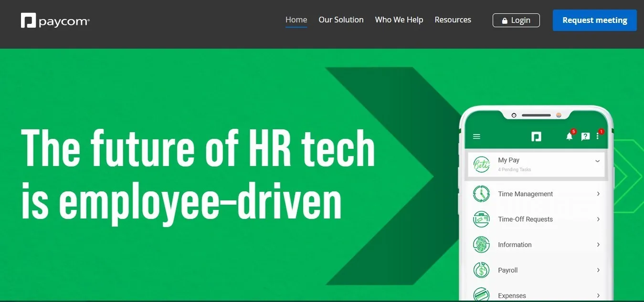Open the hamburger menu in the phone app
644x302 pixels.
[x=476, y=136]
